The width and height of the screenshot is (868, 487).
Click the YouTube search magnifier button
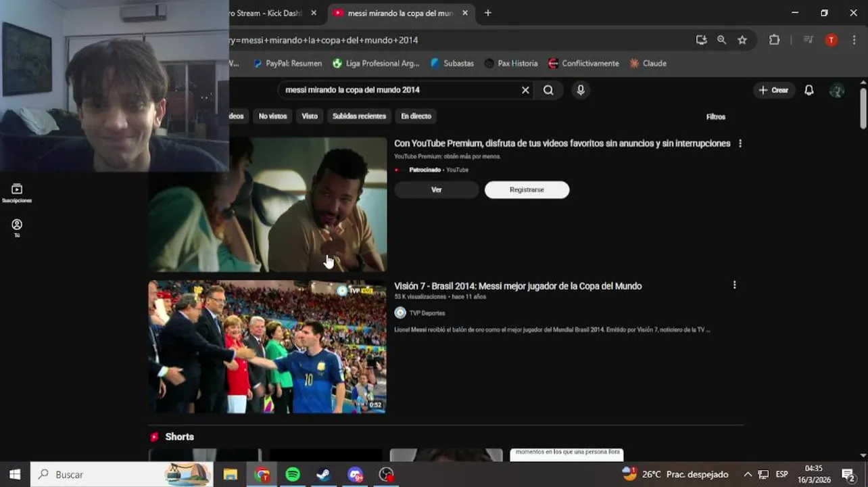(x=548, y=90)
